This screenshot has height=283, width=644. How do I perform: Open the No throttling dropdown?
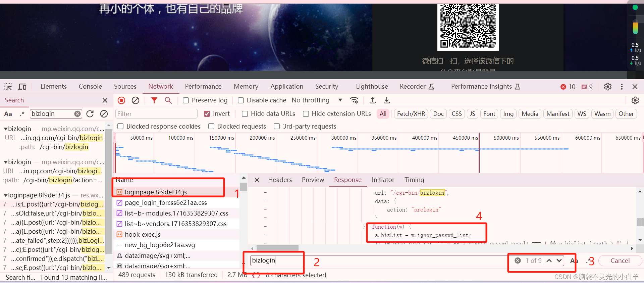coord(317,100)
